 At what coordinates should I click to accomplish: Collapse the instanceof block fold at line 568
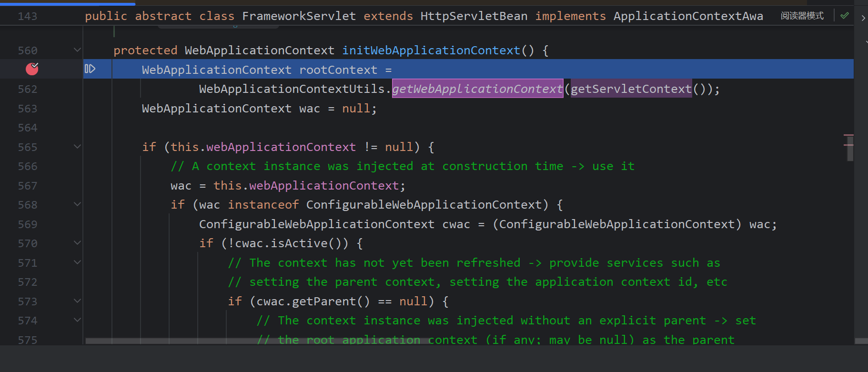[x=77, y=204]
